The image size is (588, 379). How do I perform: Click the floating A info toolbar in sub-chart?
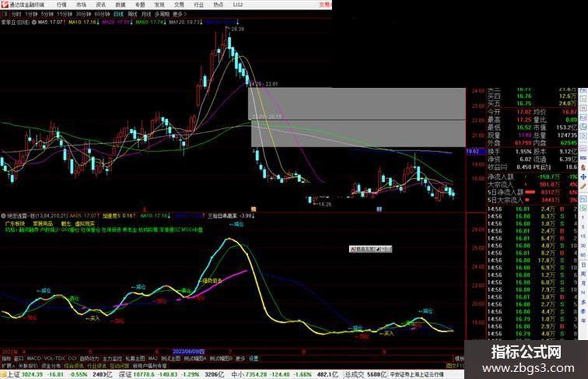click(370, 249)
